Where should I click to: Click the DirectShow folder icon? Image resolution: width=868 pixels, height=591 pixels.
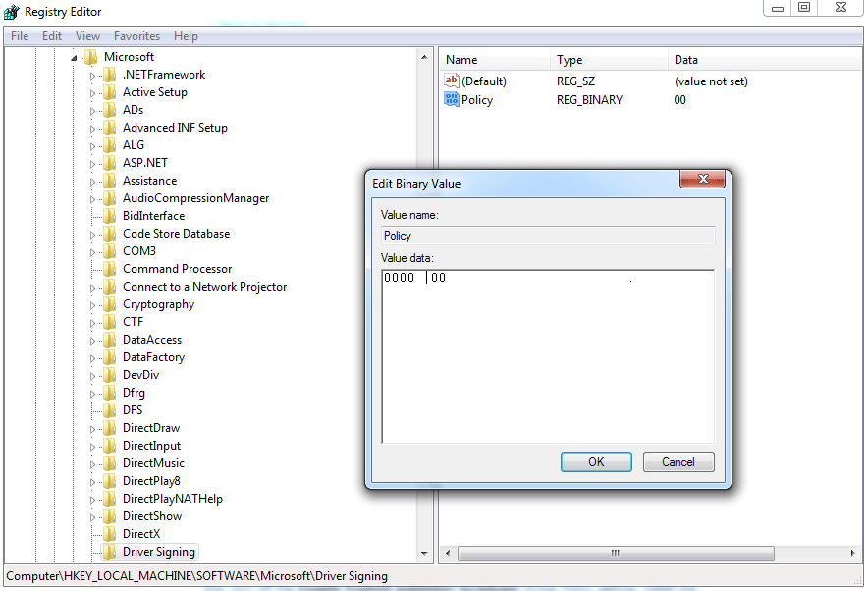(x=110, y=516)
